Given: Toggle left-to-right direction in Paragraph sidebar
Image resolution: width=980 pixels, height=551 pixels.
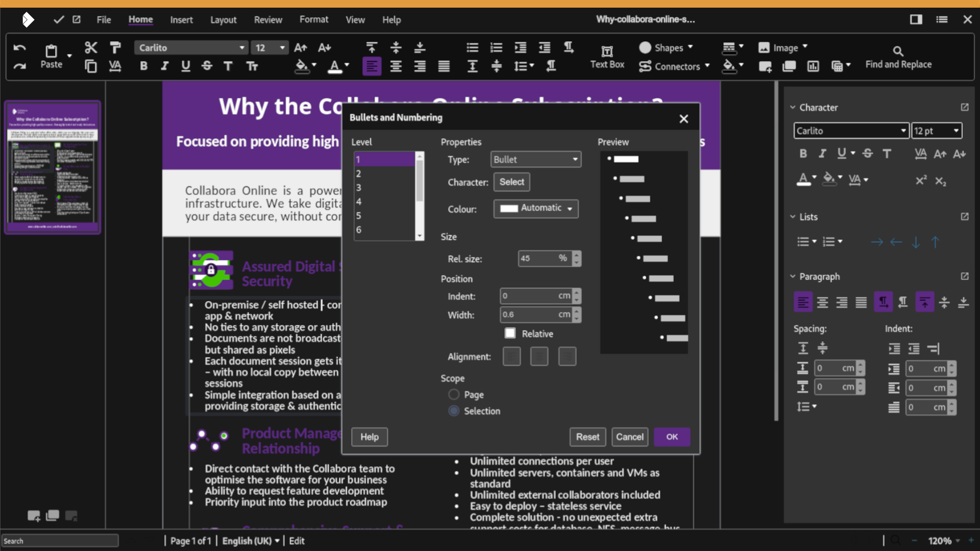Looking at the screenshot, I should pyautogui.click(x=883, y=303).
